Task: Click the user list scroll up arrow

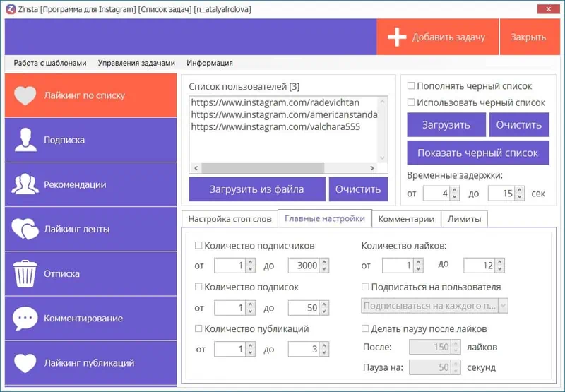Action: tap(382, 102)
